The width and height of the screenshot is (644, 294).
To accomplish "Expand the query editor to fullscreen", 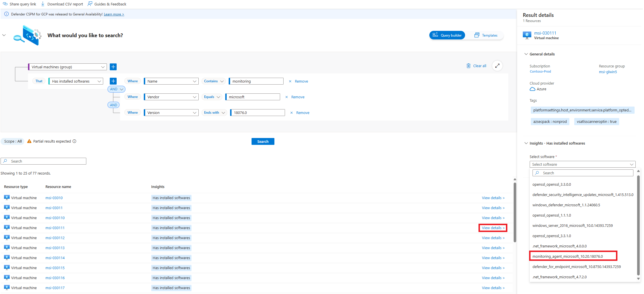I will click(x=497, y=66).
